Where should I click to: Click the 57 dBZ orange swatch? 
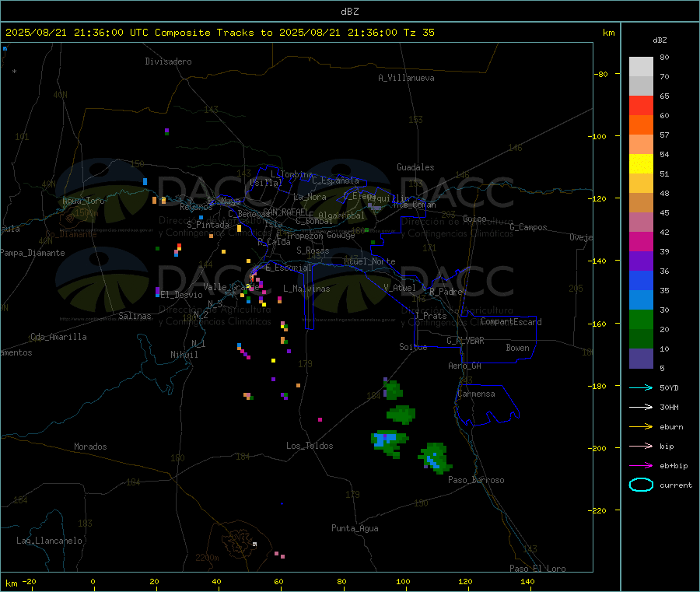641,125
